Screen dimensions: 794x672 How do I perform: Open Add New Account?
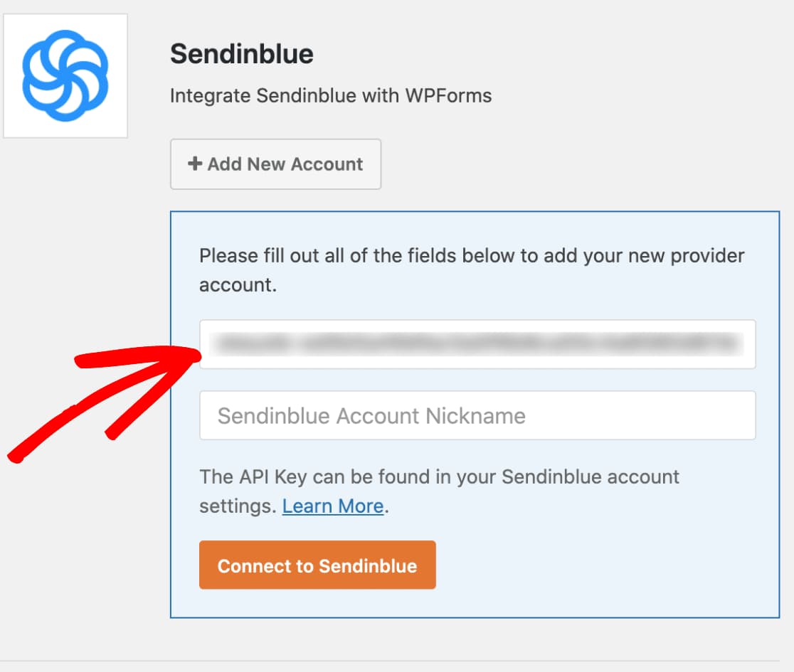(275, 164)
